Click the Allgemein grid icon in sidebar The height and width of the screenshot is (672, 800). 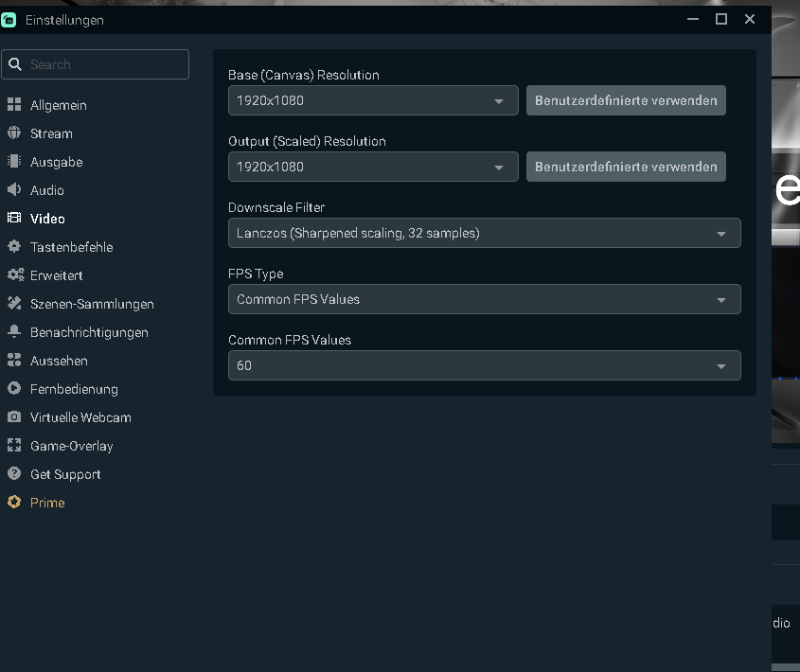[14, 105]
